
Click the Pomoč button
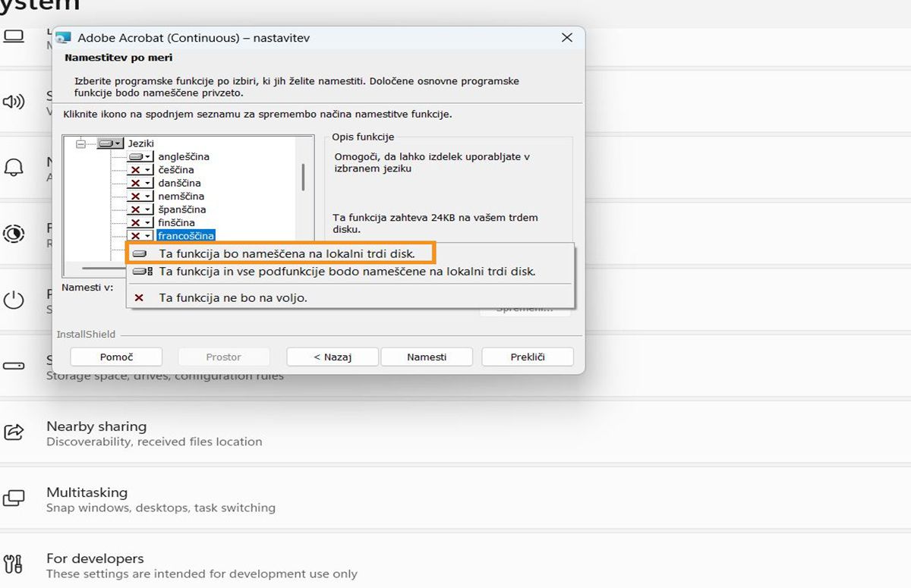[116, 357]
